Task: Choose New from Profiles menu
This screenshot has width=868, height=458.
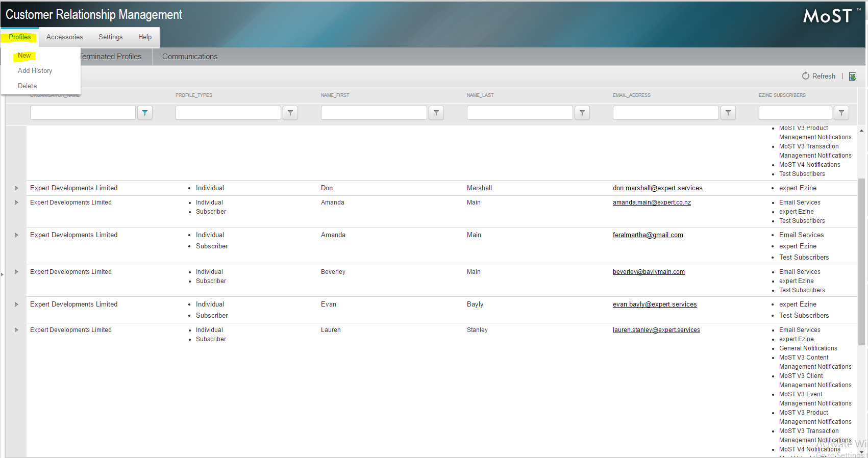Action: pyautogui.click(x=24, y=56)
